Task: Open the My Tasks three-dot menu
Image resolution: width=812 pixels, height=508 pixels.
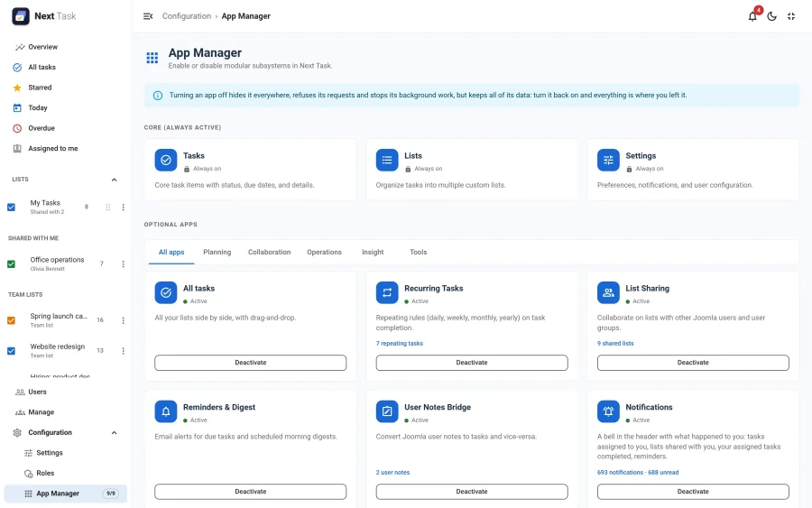Action: [x=124, y=208]
